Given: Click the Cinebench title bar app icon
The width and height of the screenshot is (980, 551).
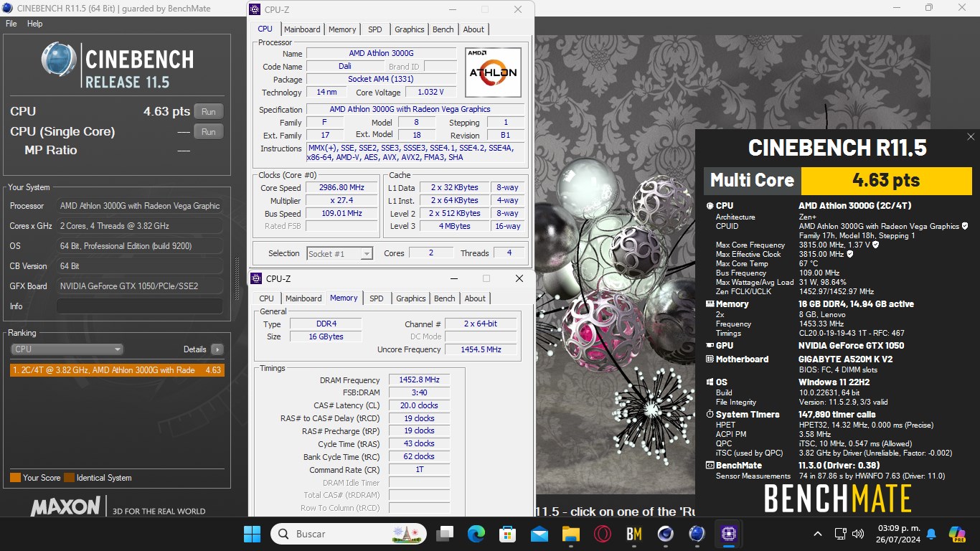Looking at the screenshot, I should [7, 7].
